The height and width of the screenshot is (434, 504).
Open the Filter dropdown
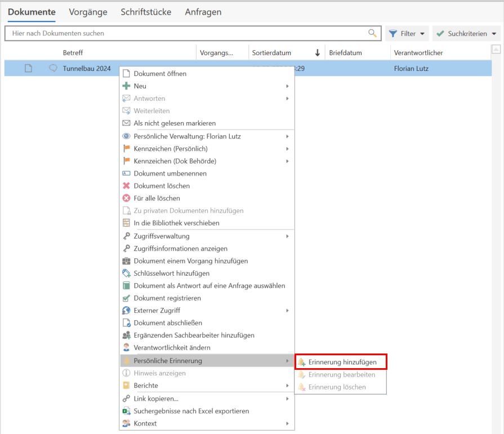(407, 34)
